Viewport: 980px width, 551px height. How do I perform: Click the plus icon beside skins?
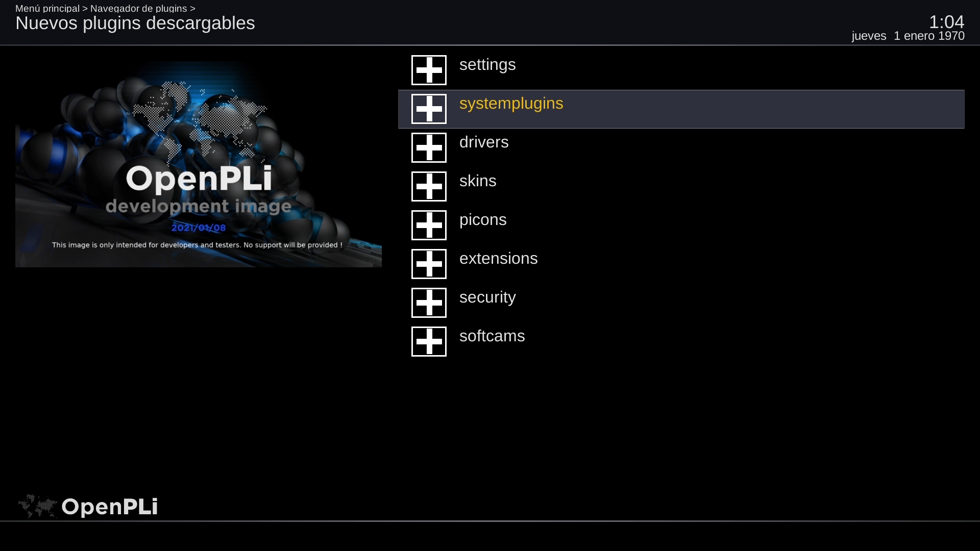click(x=429, y=186)
